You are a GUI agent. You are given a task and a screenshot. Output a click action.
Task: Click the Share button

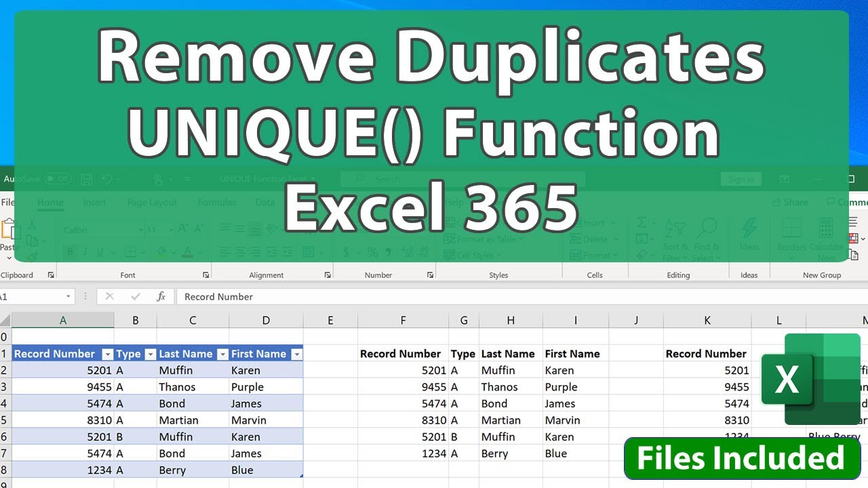pos(790,202)
